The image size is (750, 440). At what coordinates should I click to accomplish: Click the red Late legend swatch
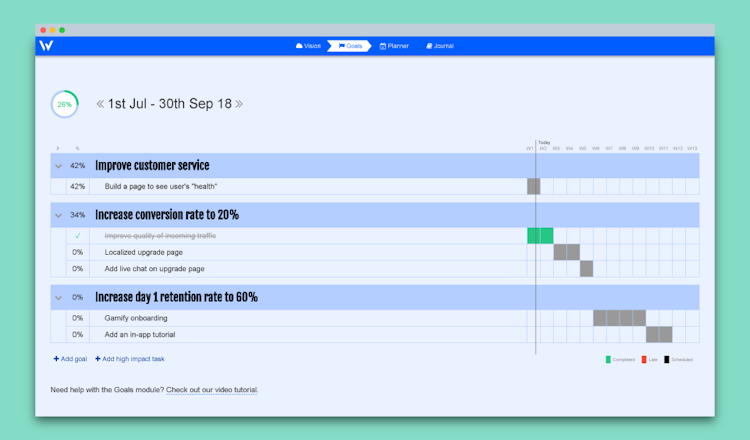[644, 360]
